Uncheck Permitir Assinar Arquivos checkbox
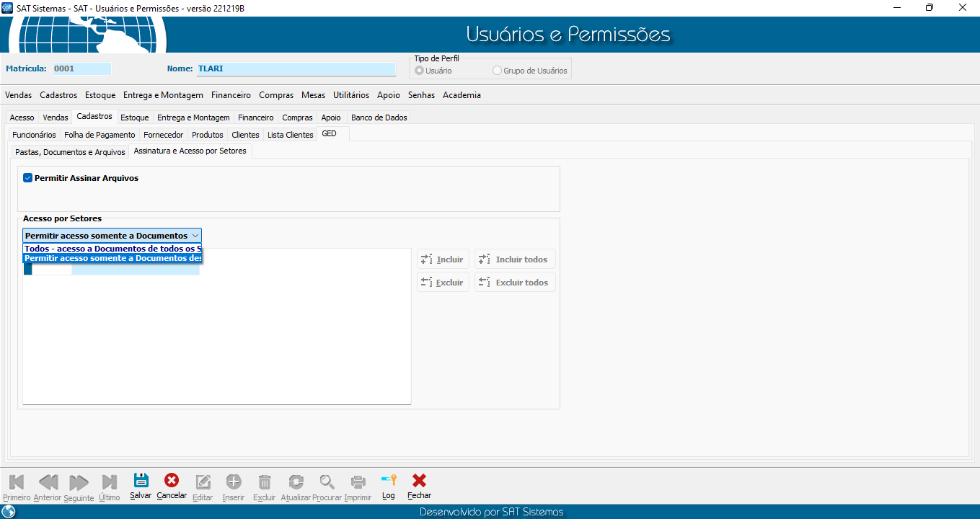This screenshot has height=519, width=980. 28,178
